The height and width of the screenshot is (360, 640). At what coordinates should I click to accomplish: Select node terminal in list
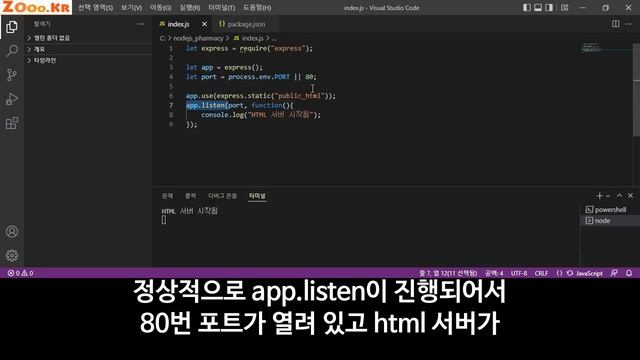610,221
